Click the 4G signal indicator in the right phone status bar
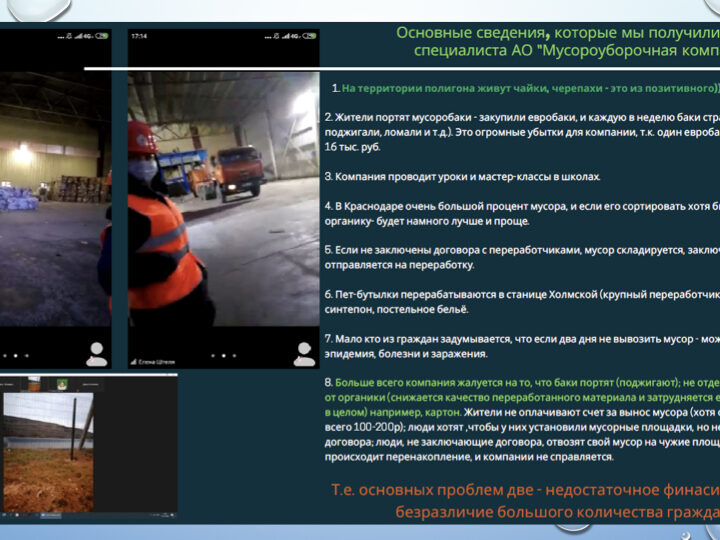 click(290, 36)
